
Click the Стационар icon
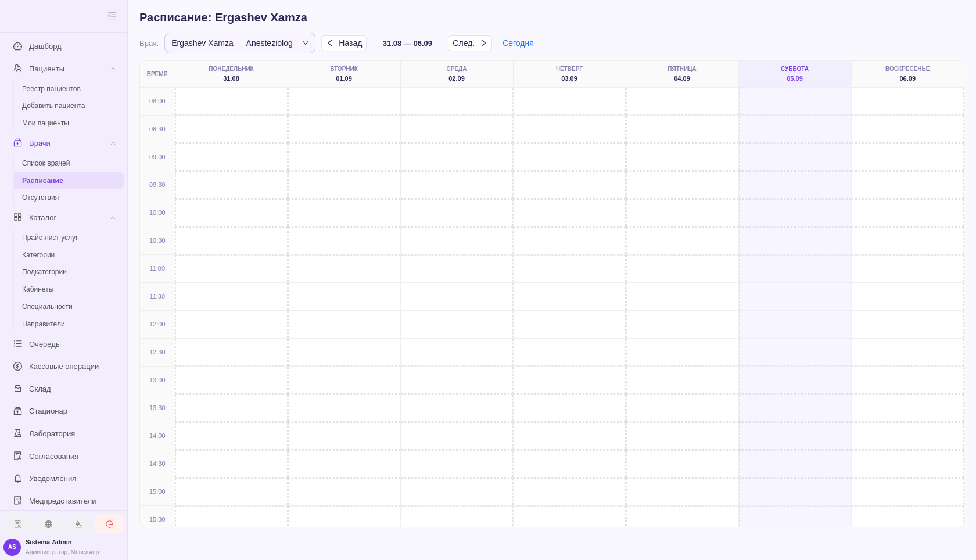coord(17,411)
